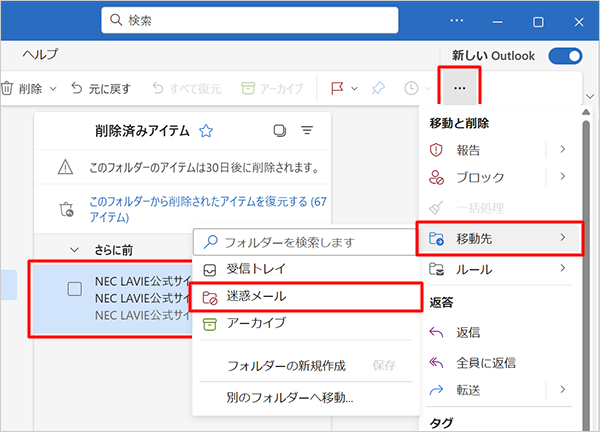Screen dimensions: 600x432
Task: Expand the ribbon chevron at right edge
Action: pyautogui.click(x=590, y=96)
